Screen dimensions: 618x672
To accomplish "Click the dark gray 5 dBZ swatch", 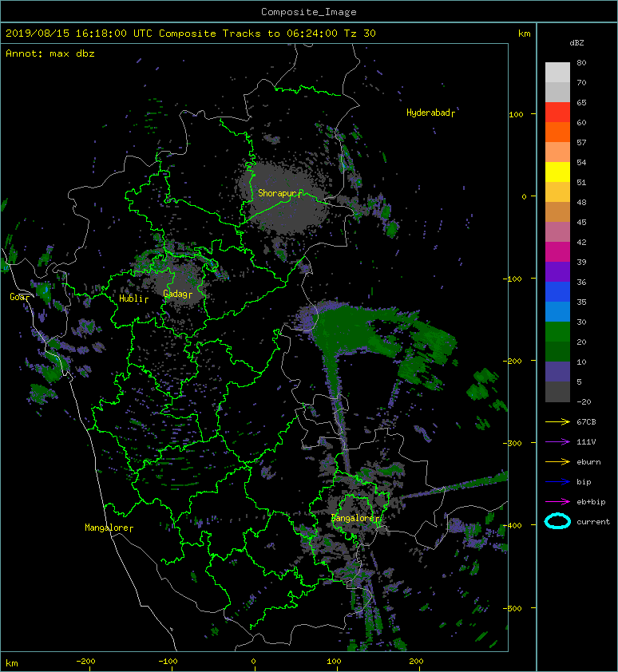I will (557, 391).
